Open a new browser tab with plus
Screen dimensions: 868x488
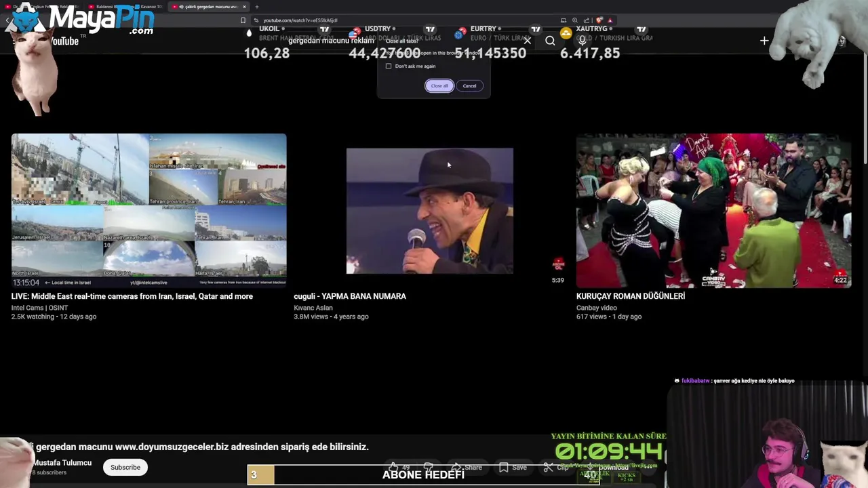point(256,7)
